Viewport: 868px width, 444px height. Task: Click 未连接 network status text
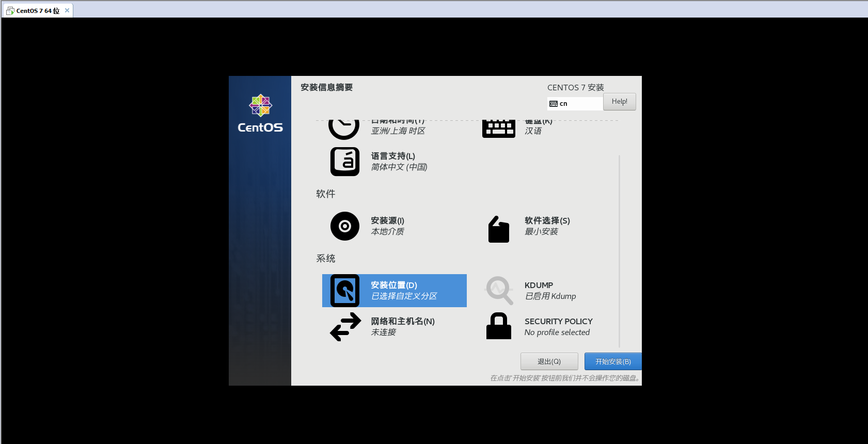pos(383,332)
